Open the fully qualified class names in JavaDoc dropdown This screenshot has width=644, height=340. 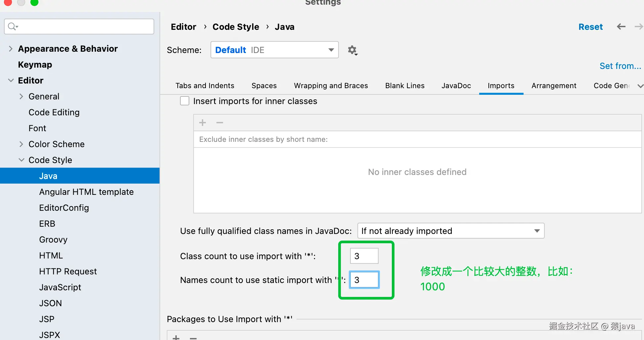click(x=450, y=231)
